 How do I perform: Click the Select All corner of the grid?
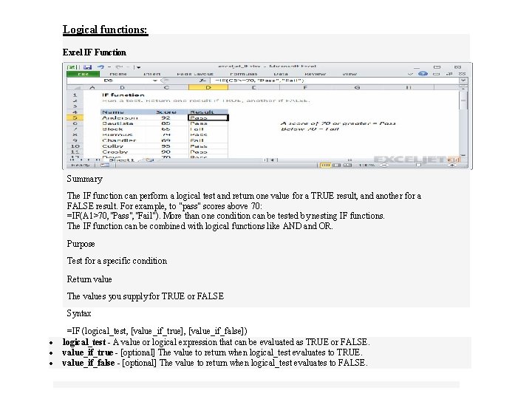tap(75, 87)
